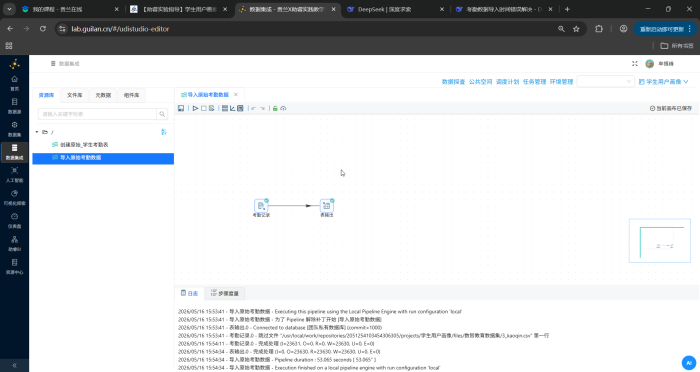Switch to 元数据 tab

103,95
